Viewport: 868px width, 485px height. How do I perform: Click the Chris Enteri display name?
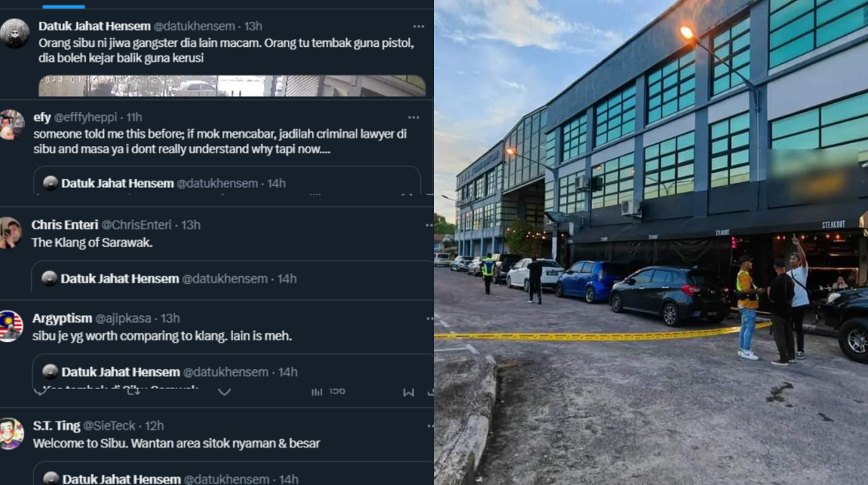click(x=65, y=225)
